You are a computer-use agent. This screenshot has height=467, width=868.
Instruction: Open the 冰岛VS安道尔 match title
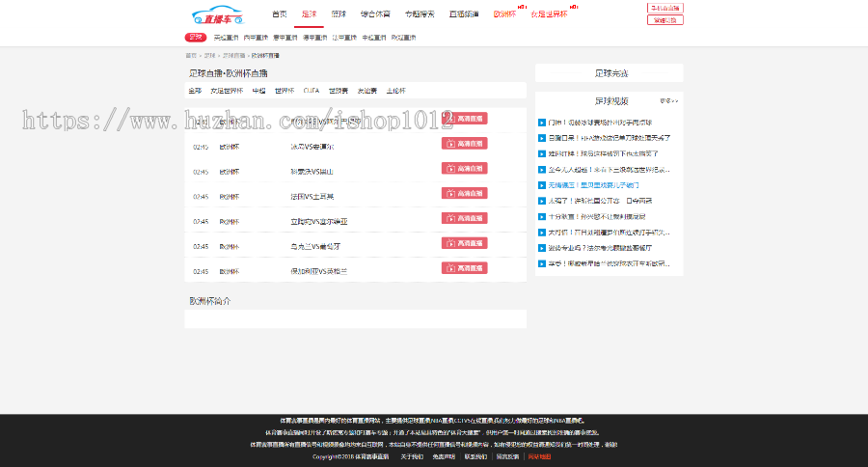(312, 147)
